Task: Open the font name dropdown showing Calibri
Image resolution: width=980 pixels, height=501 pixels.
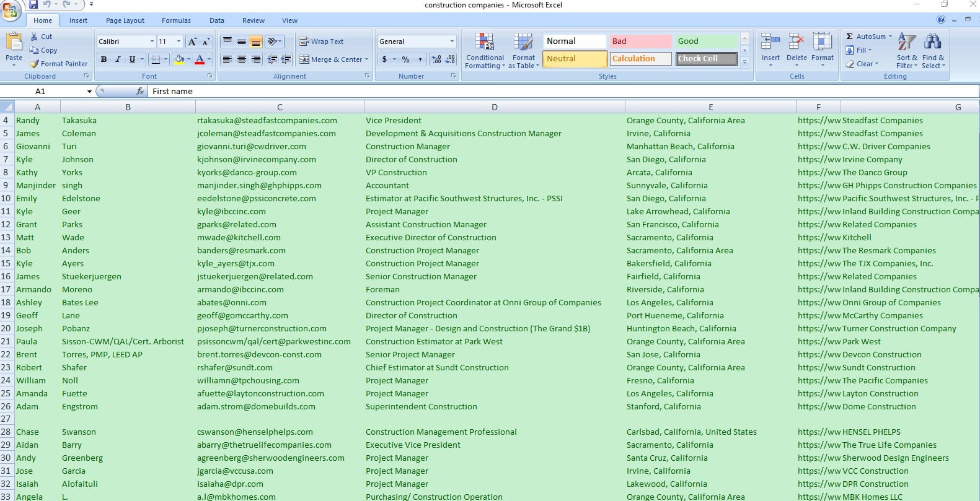Action: point(152,41)
